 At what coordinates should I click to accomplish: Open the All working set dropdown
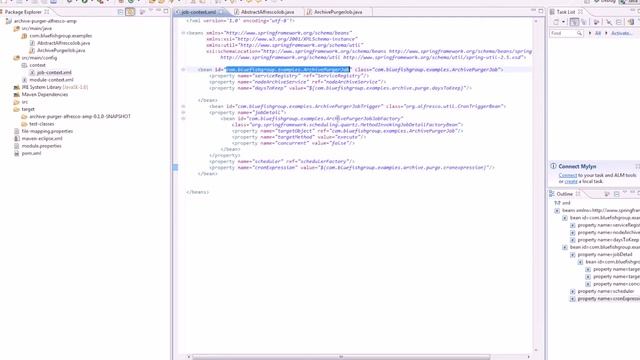[598, 33]
